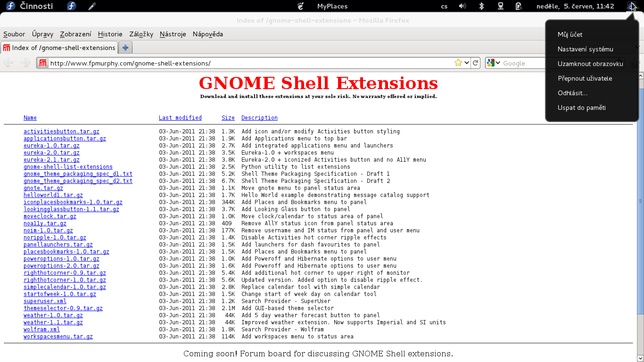The image size is (644, 362).
Task: Click the Google search input field
Action: coord(522,63)
